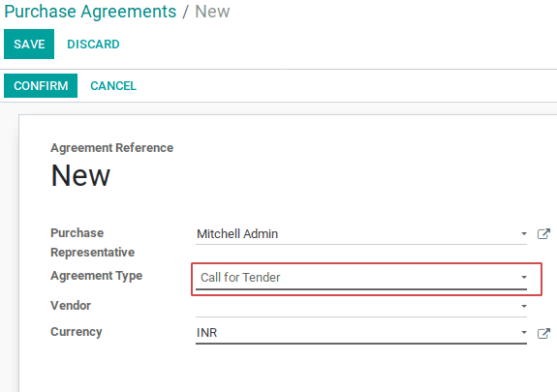Select the large New reference title
The width and height of the screenshot is (557, 392).
[80, 175]
